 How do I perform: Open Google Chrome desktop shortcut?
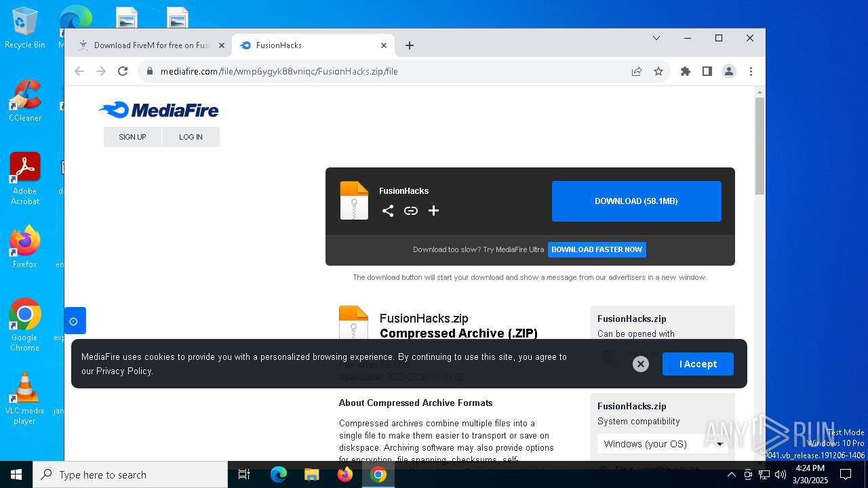pos(24,325)
